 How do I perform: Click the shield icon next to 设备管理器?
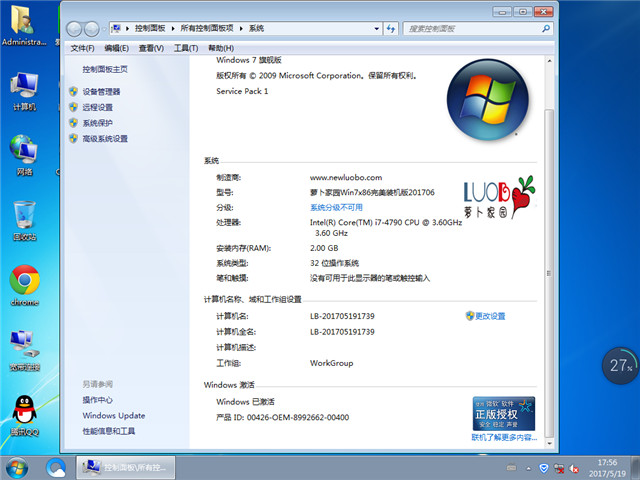click(x=73, y=91)
